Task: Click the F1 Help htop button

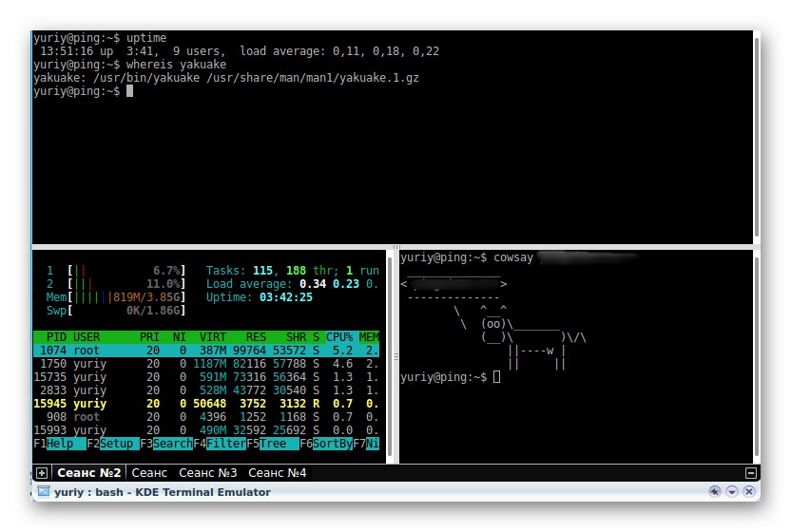Action: pyautogui.click(x=60, y=444)
